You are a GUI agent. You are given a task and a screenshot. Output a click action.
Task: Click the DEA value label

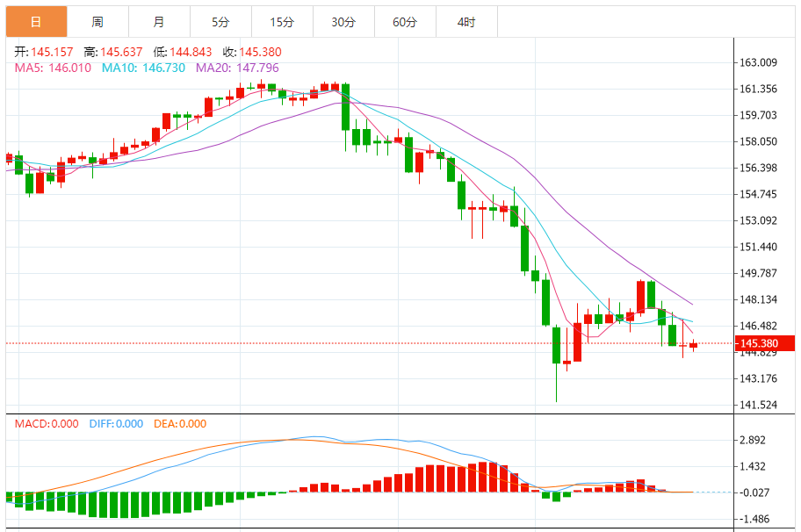click(x=180, y=424)
